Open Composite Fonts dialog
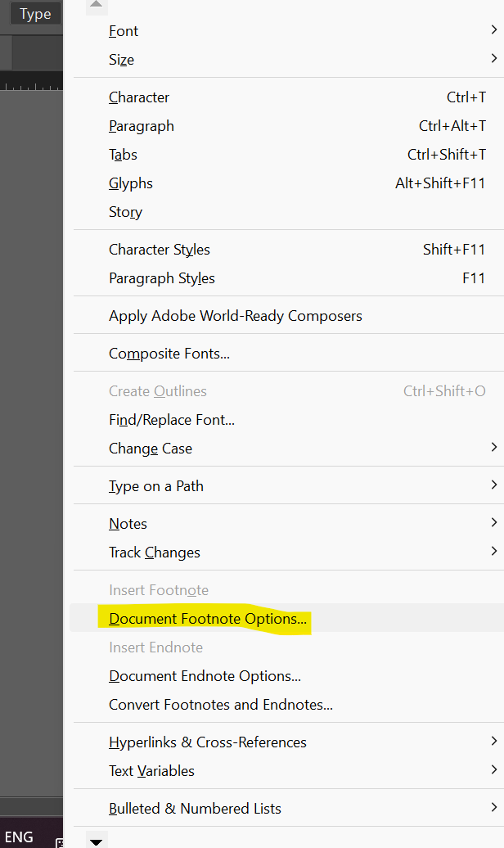 click(169, 354)
